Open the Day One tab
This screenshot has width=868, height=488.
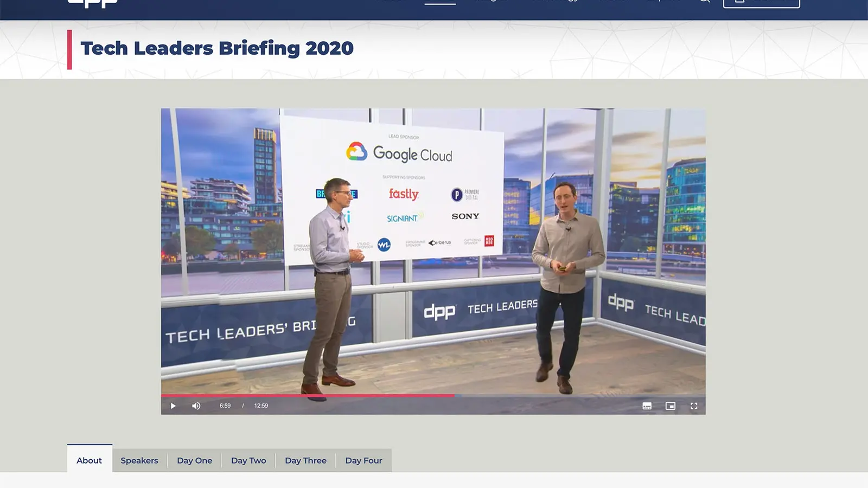tap(195, 460)
